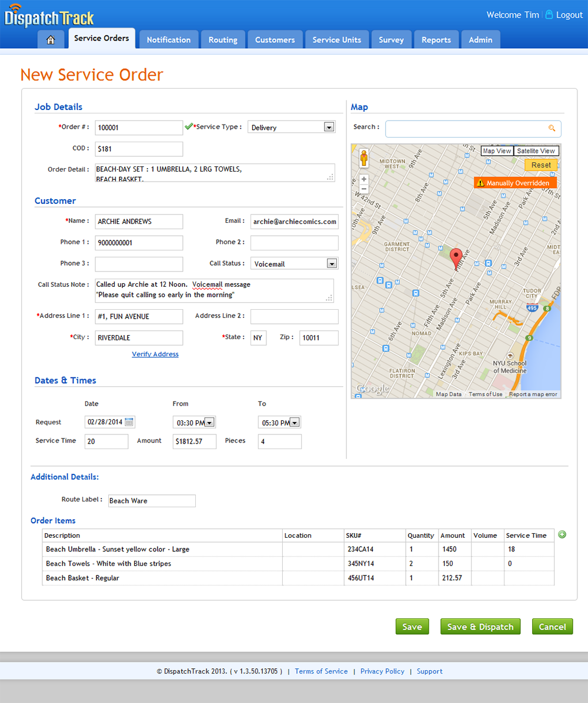Open the From time dropdown
This screenshot has height=703, width=588.
pos(209,421)
